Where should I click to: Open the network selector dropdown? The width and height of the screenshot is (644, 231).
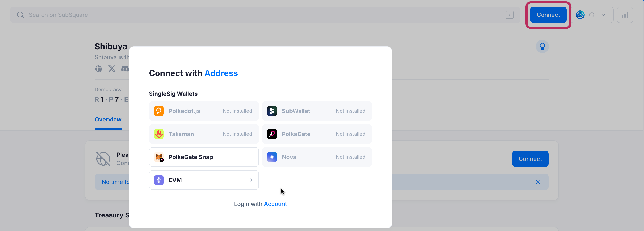click(603, 15)
